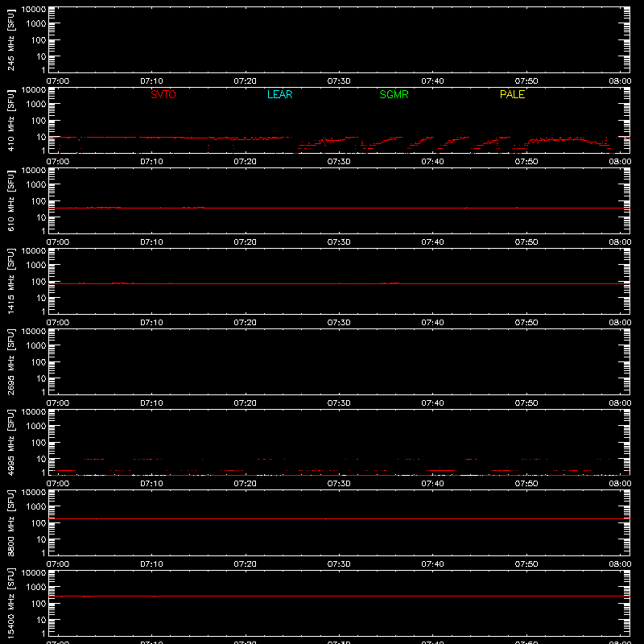Click the red flux trace in 15400 MHz plot
The image size is (644, 644).
pyautogui.click(x=339, y=596)
